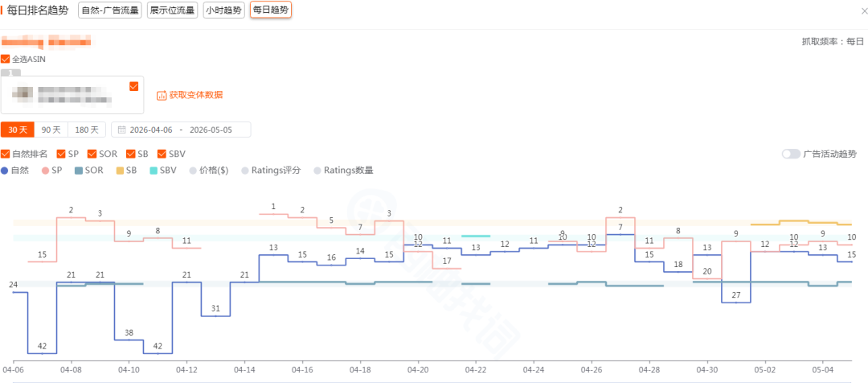868x383 pixels.
Task: Click the natural rank point labeled 31
Action: pyautogui.click(x=215, y=316)
